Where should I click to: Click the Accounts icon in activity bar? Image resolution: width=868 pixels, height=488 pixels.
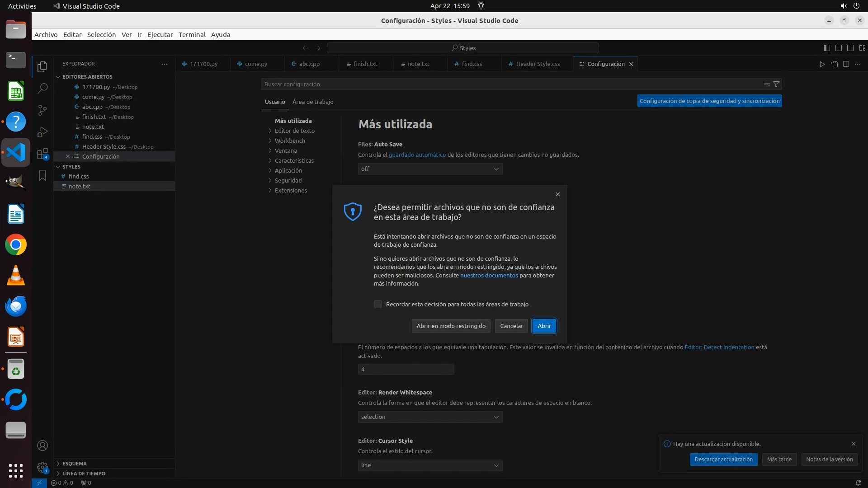[42, 446]
